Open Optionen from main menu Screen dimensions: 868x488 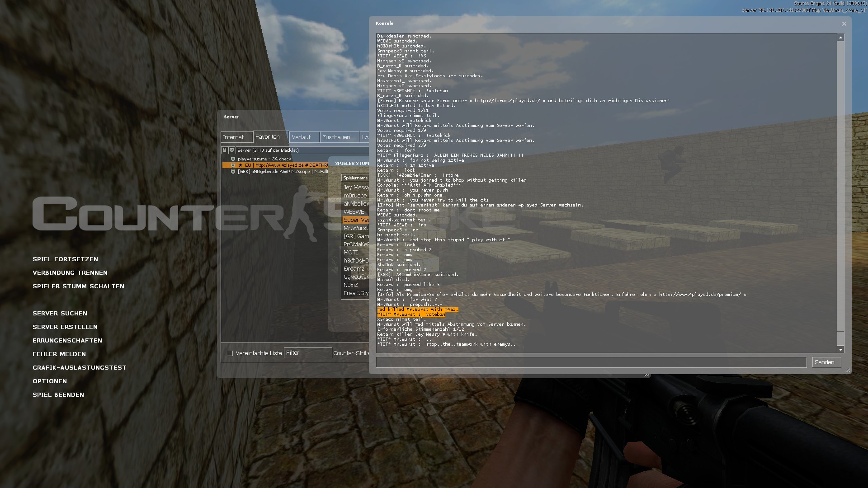coord(50,381)
